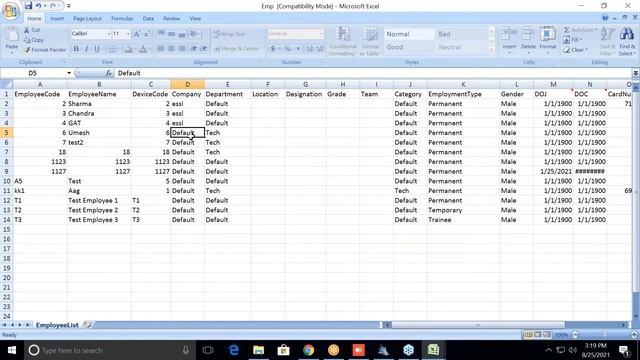Apply Accounting Number Format dollar sign
Screen dimensions: 640x360
[x=273, y=49]
